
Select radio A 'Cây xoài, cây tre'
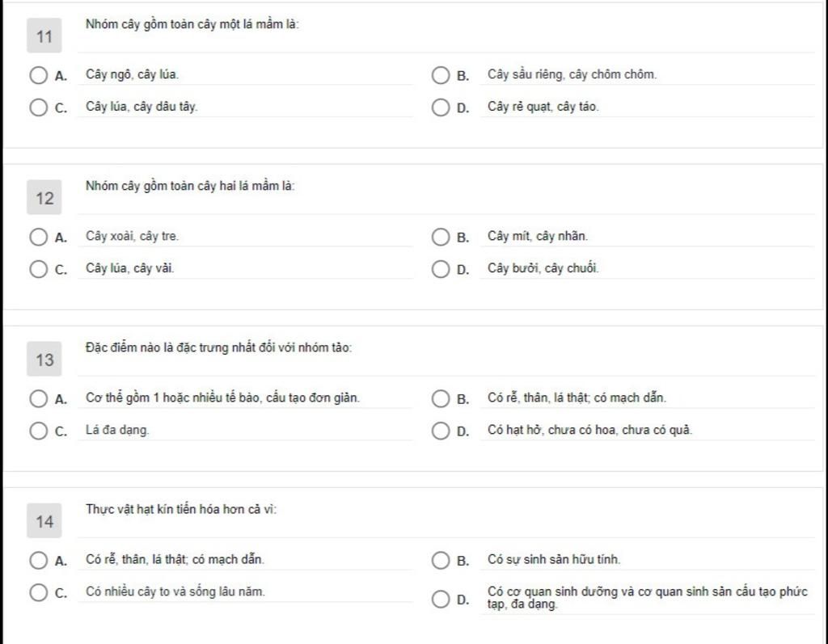38,237
